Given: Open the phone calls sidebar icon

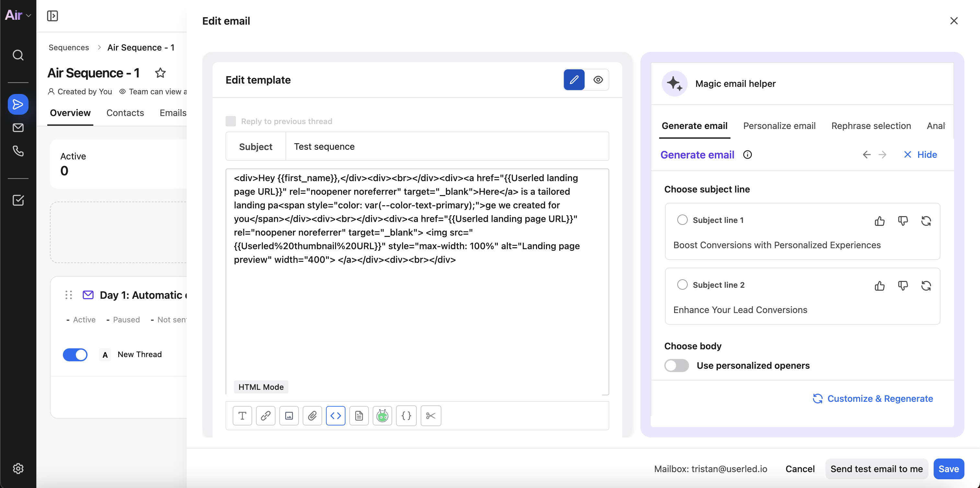Looking at the screenshot, I should coord(18,151).
